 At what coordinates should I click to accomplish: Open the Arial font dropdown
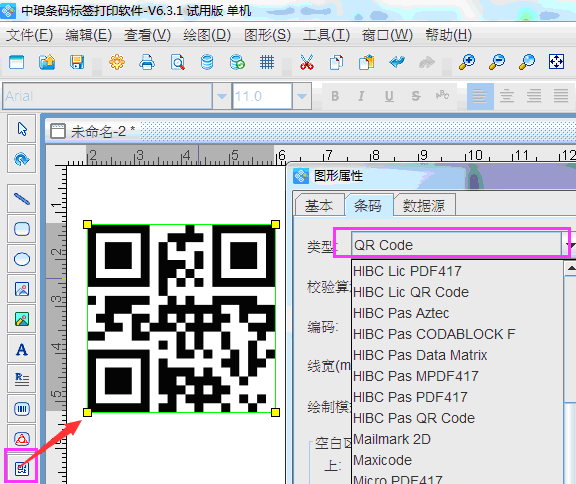tap(222, 96)
